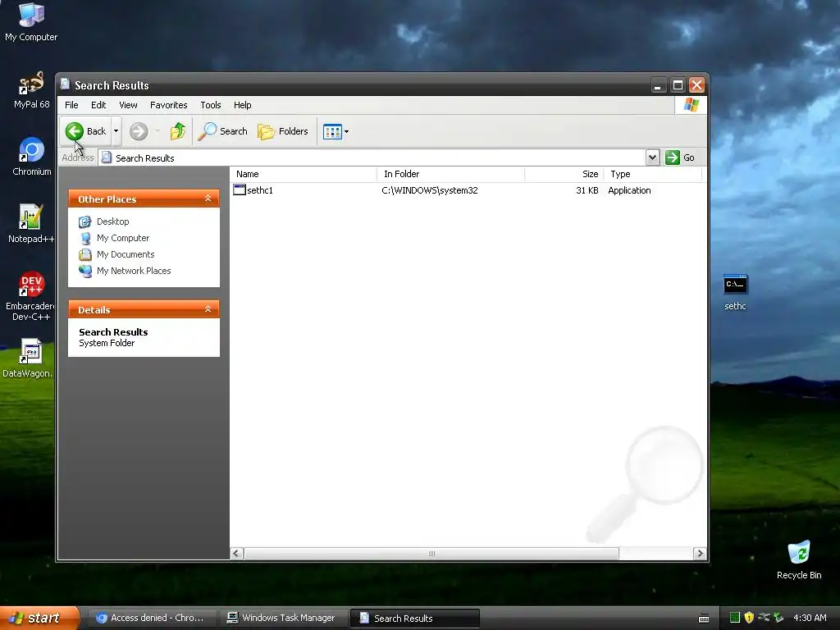
Task: Select the My Computer desktop icon
Action: 31,22
